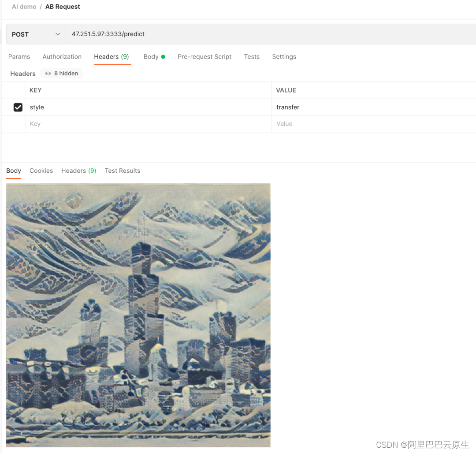
Task: Switch to the Authorization tab
Action: tap(62, 57)
